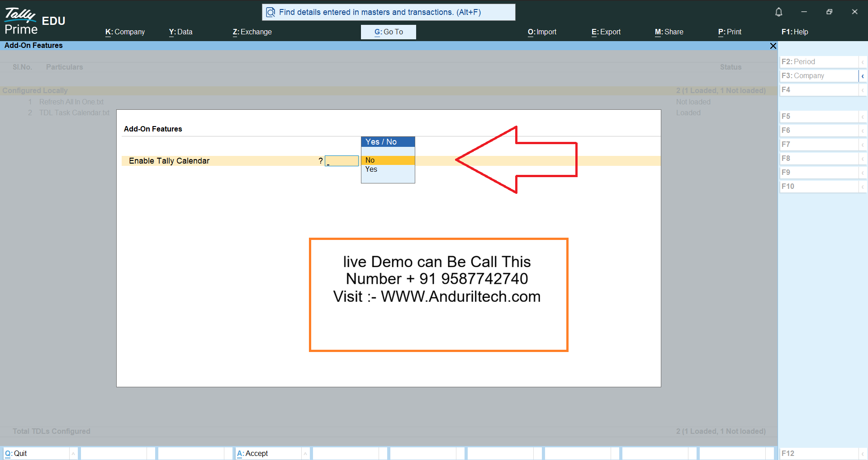
Task: Click the Total TDLs Configured label
Action: point(51,432)
